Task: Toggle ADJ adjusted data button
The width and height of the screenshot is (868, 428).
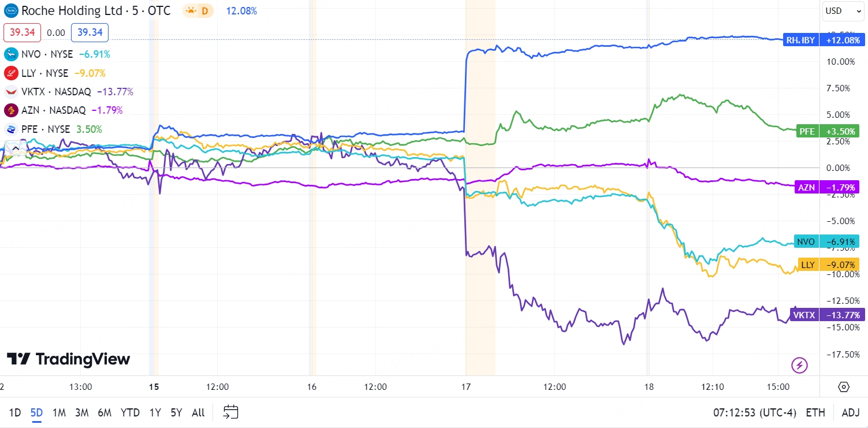Action: pos(851,412)
